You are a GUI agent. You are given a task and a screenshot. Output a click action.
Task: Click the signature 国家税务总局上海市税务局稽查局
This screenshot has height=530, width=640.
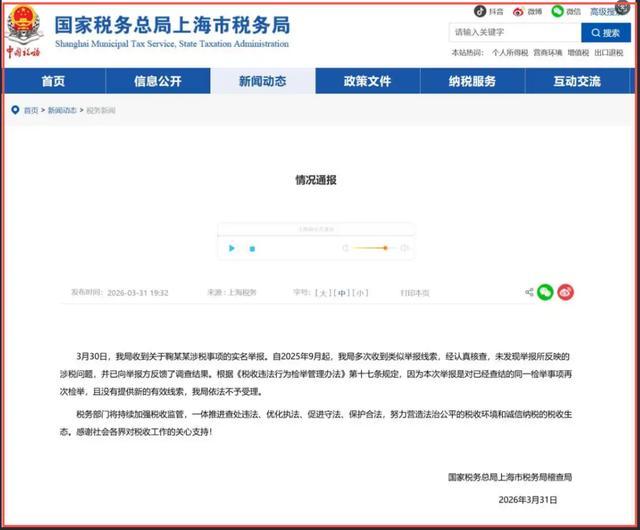(510, 477)
